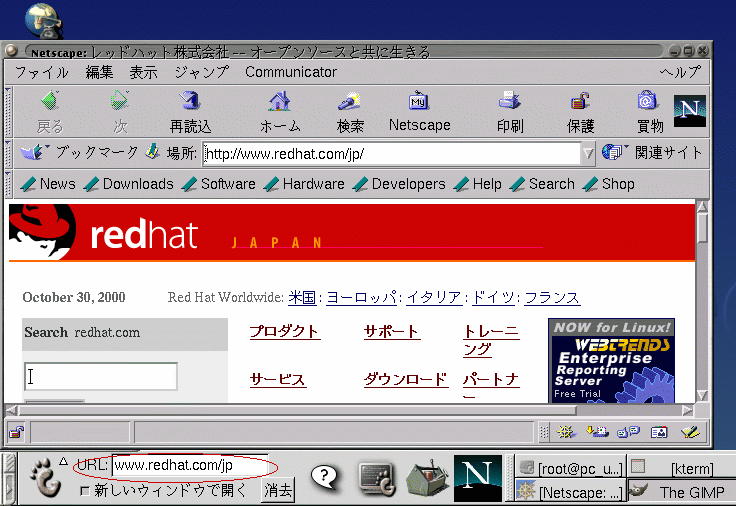This screenshot has height=506, width=736.
Task: Open the ファイル menu
Action: tap(42, 72)
